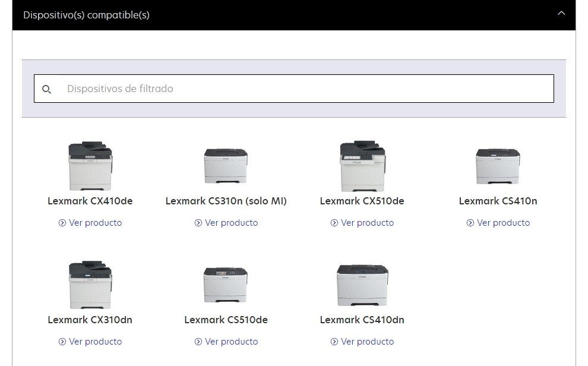The width and height of the screenshot is (588, 366).
Task: Select the Lexmark CX510de product name
Action: 362,201
